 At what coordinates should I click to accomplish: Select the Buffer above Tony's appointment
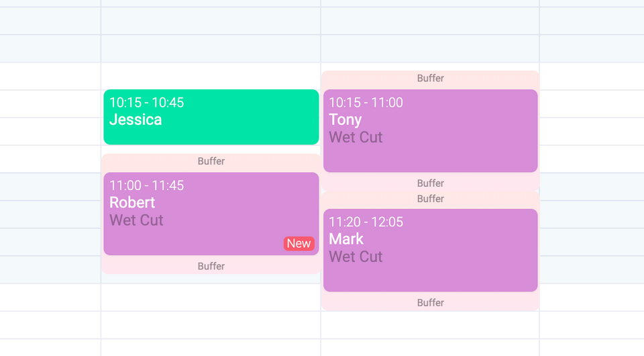430,78
